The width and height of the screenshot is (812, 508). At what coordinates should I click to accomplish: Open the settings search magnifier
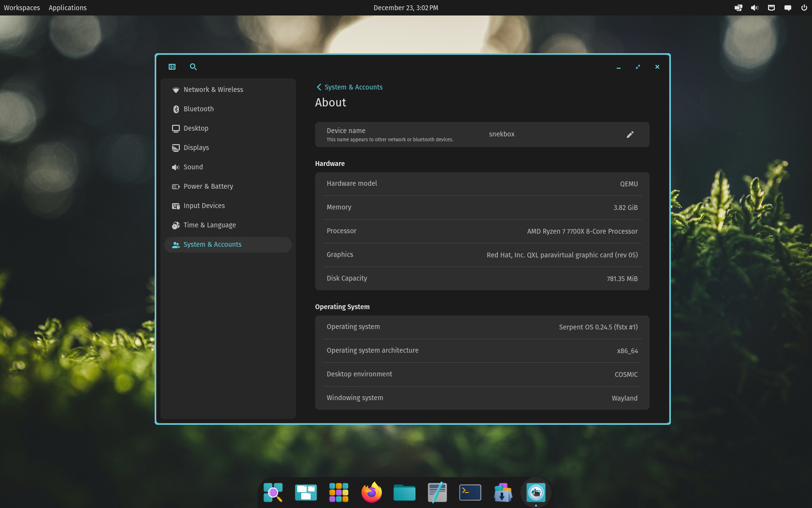(193, 67)
